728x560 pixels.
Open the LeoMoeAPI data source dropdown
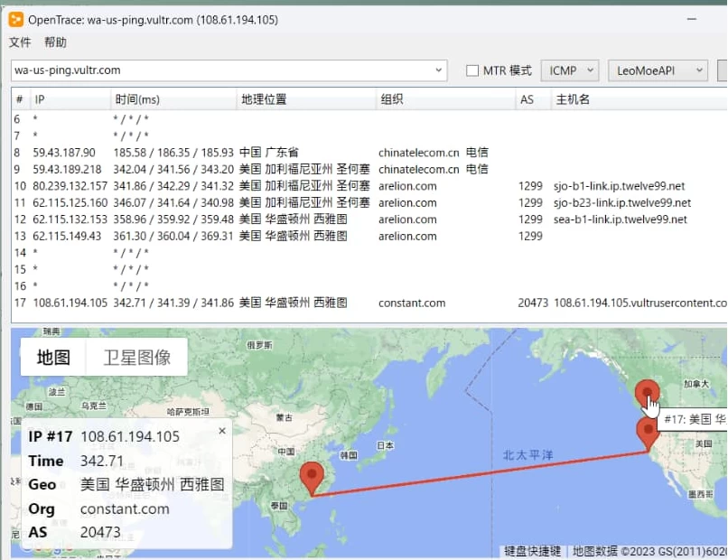tap(658, 70)
